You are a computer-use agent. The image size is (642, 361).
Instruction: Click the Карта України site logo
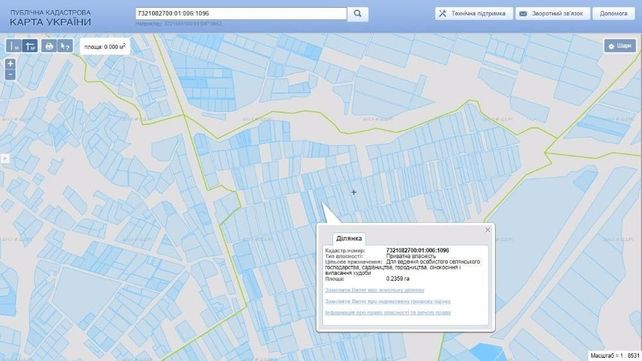click(50, 18)
